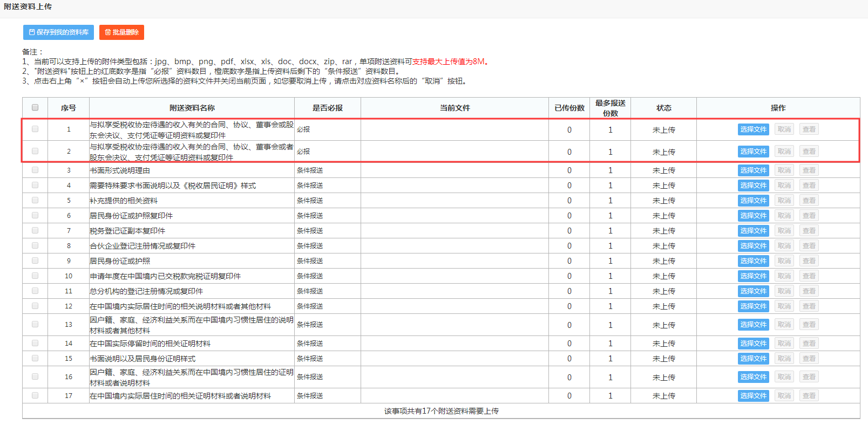This screenshot has height=425, width=868.
Task: Click 取消 button in row 9
Action: [784, 261]
